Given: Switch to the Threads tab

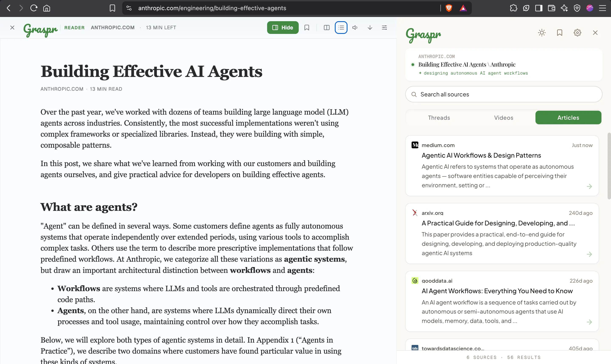Looking at the screenshot, I should click(x=439, y=118).
